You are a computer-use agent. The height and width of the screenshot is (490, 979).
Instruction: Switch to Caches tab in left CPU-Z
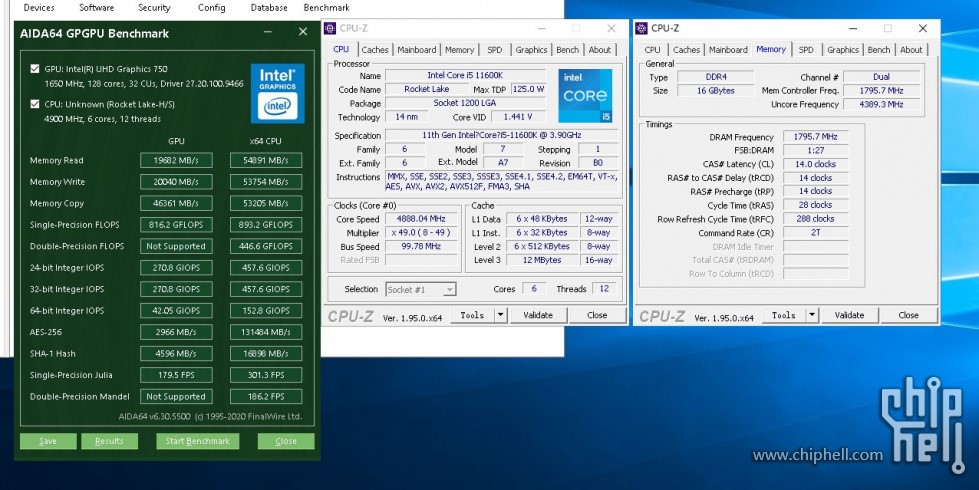point(375,50)
